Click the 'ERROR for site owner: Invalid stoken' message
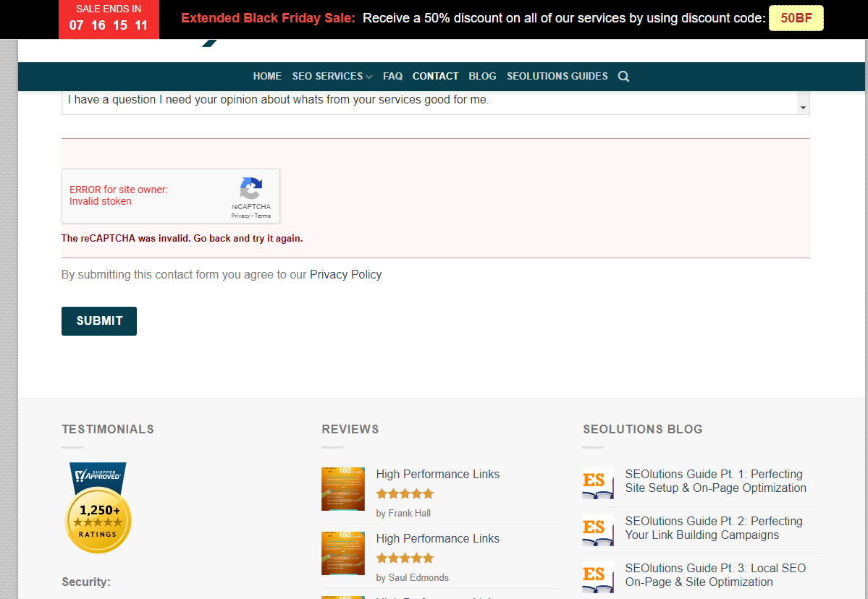 coord(119,195)
